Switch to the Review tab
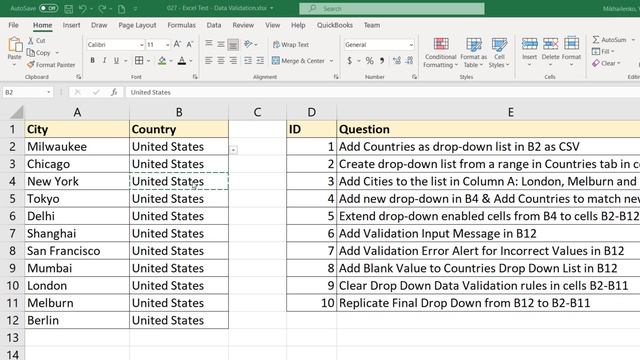The height and width of the screenshot is (360, 640). 243,25
